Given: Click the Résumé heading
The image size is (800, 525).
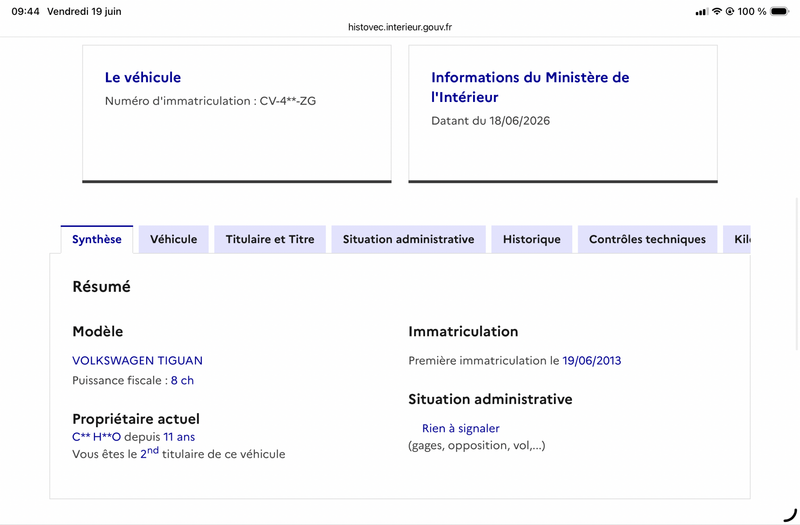Looking at the screenshot, I should click(102, 286).
